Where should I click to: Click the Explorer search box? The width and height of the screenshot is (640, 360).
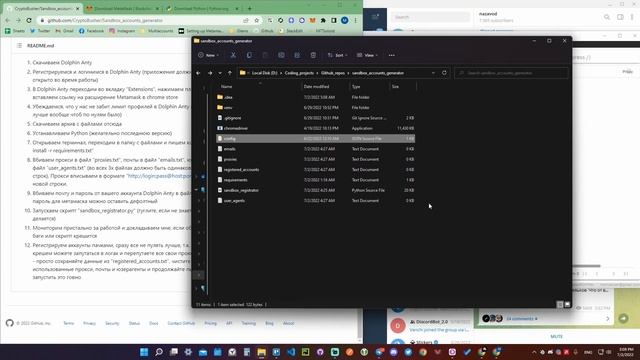tap(511, 73)
